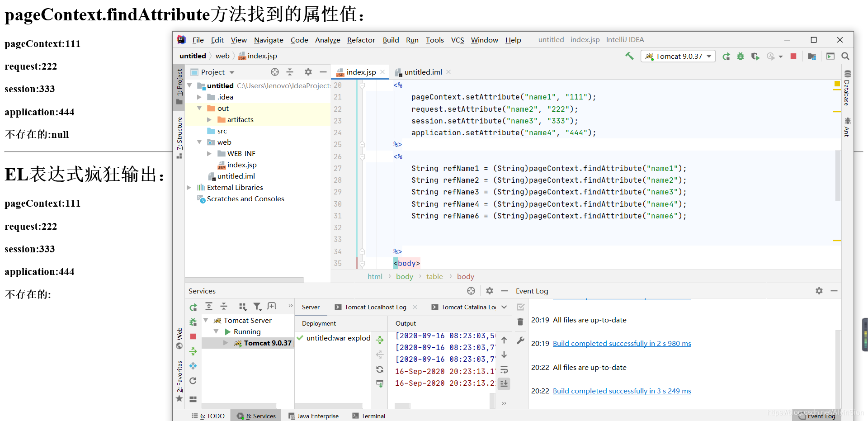The image size is (868, 421).
Task: Switch to the untitled.iml editor tab
Action: (423, 72)
